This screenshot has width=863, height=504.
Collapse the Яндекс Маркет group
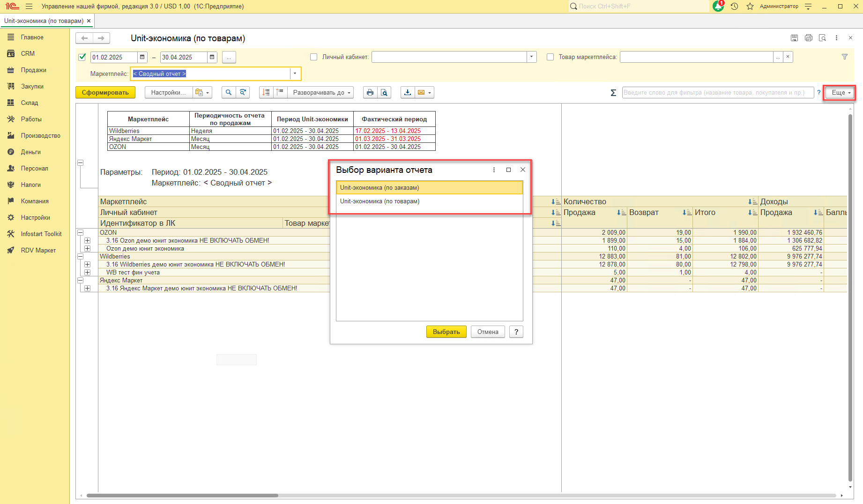point(81,281)
